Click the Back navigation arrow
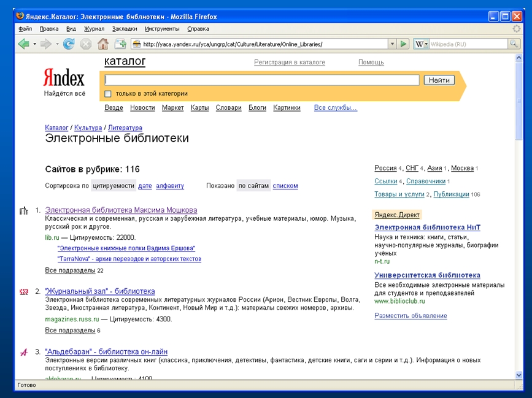 point(24,44)
